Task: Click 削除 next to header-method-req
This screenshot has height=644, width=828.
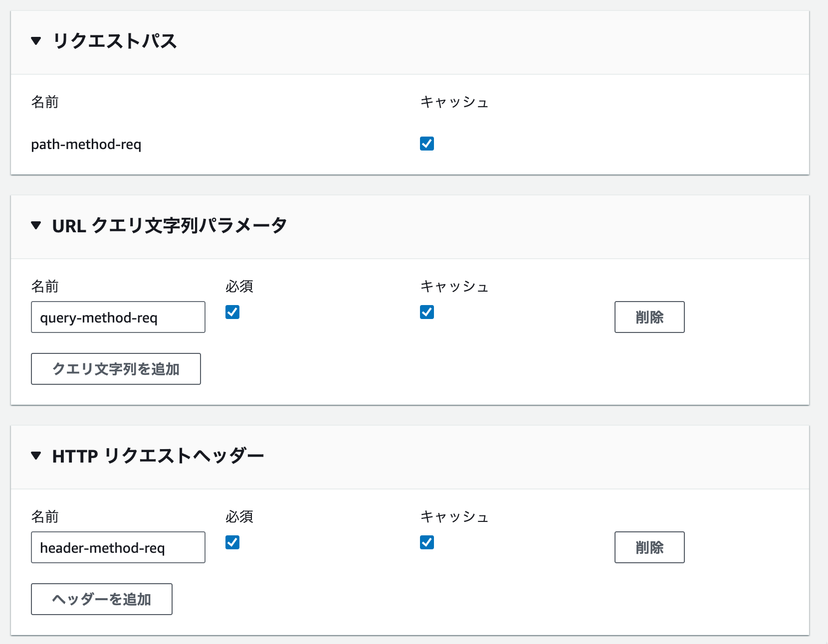Action: (x=649, y=547)
